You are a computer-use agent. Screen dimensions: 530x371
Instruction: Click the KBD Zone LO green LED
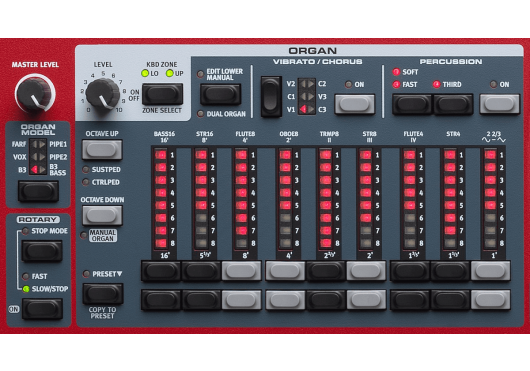tap(145, 73)
